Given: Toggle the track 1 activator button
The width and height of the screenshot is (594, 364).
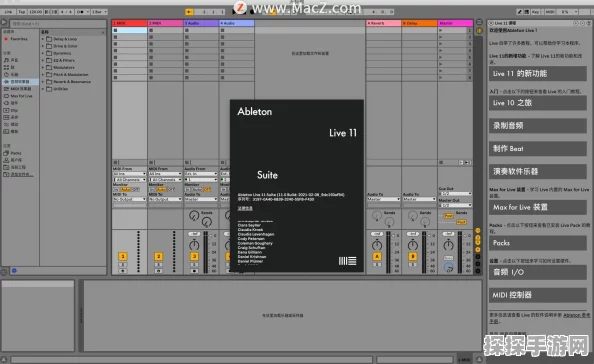Looking at the screenshot, I should point(123,256).
